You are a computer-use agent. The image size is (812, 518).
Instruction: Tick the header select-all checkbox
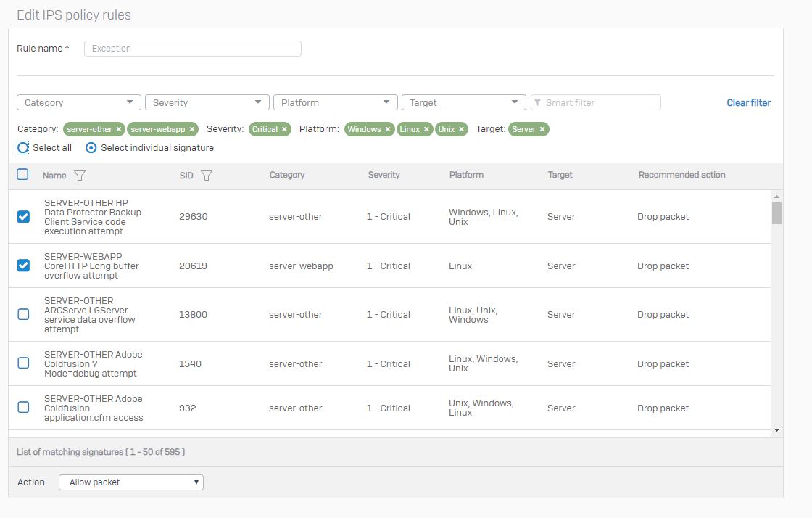22,174
